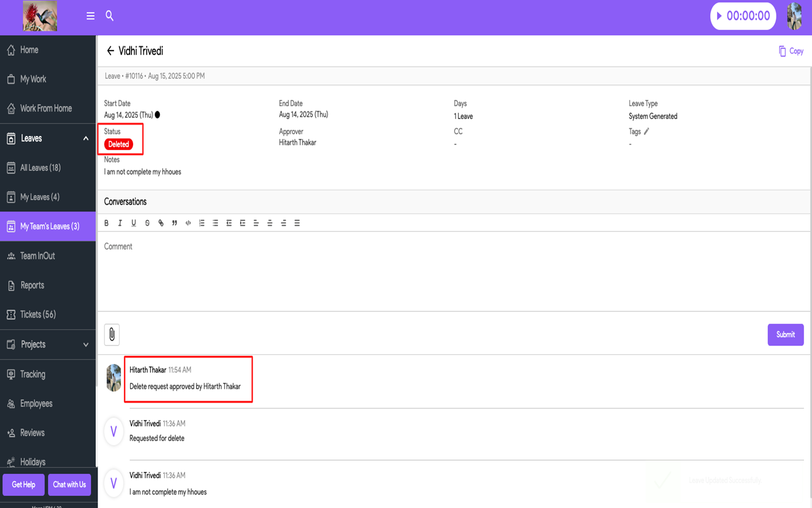Click the company logo image at top left
This screenshot has width=812, height=508.
click(x=40, y=16)
